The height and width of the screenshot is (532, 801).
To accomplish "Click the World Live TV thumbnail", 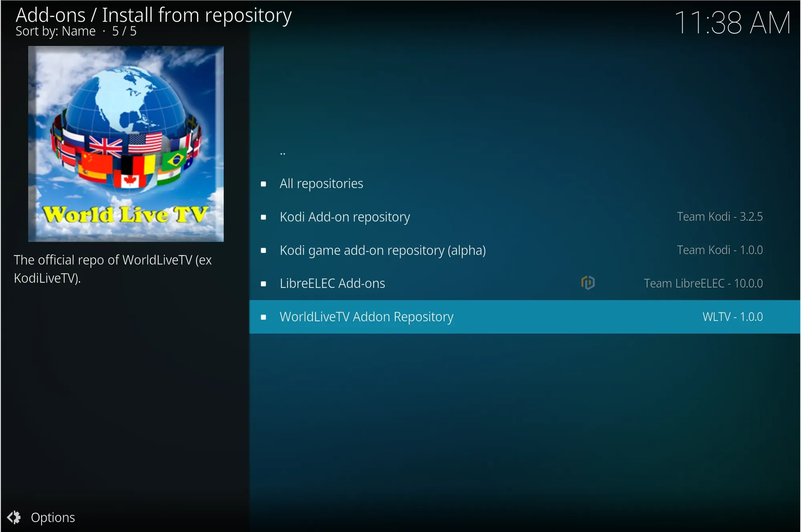I will 126,144.
